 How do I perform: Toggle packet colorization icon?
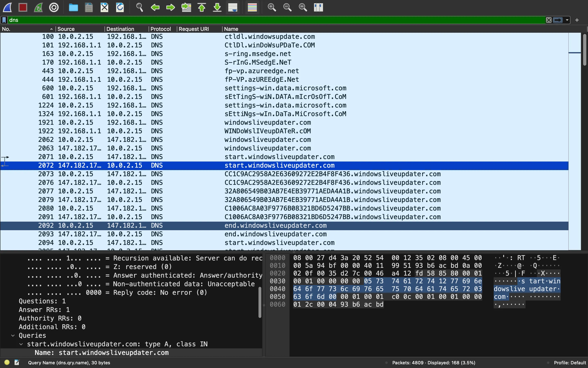pos(252,8)
